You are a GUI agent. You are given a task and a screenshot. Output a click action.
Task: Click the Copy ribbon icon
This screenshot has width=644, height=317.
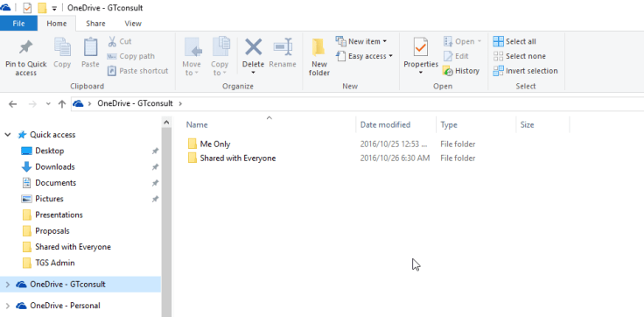point(62,47)
